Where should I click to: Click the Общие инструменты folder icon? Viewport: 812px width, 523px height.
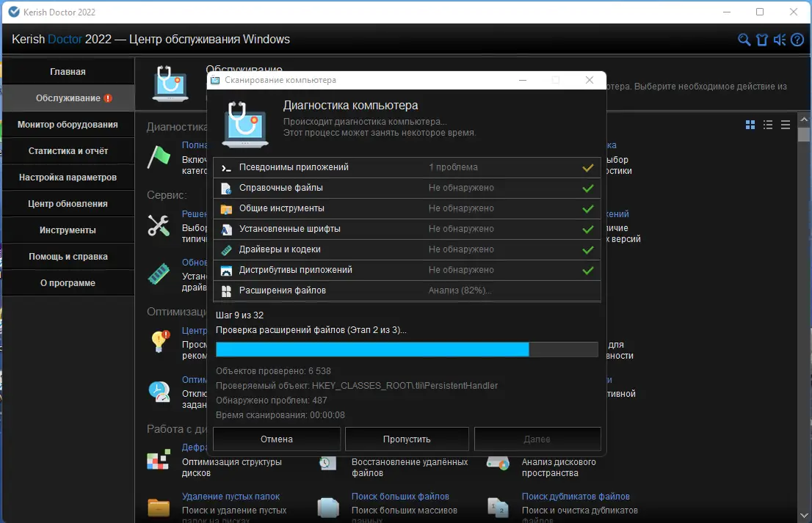(x=226, y=209)
